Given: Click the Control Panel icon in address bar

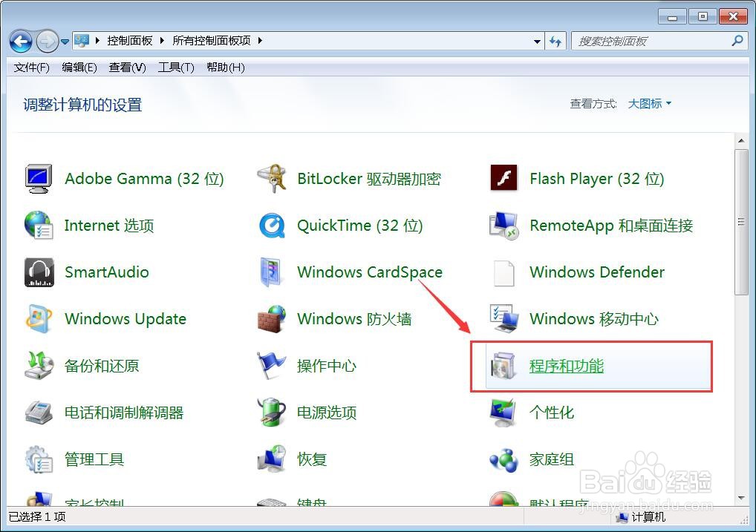Looking at the screenshot, I should 82,41.
